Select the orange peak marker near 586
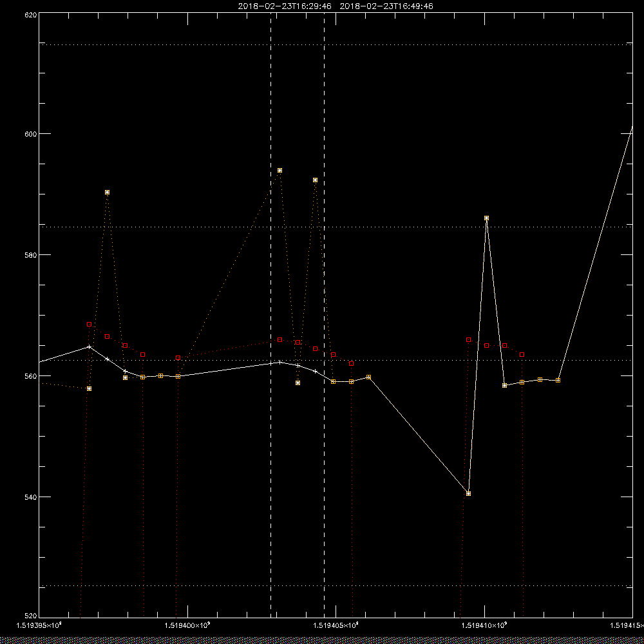Viewport: 644px width, 644px height. pos(486,218)
